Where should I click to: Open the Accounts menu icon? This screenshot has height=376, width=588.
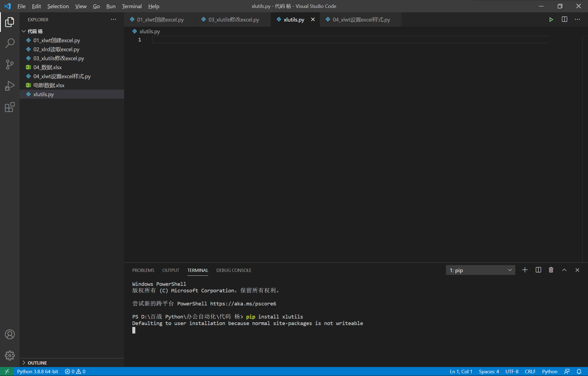pyautogui.click(x=10, y=334)
